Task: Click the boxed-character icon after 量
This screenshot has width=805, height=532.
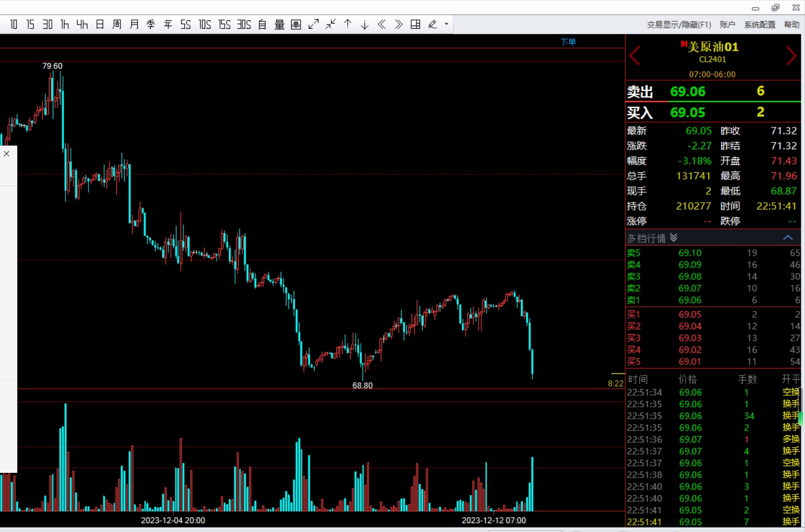Action: pos(296,25)
